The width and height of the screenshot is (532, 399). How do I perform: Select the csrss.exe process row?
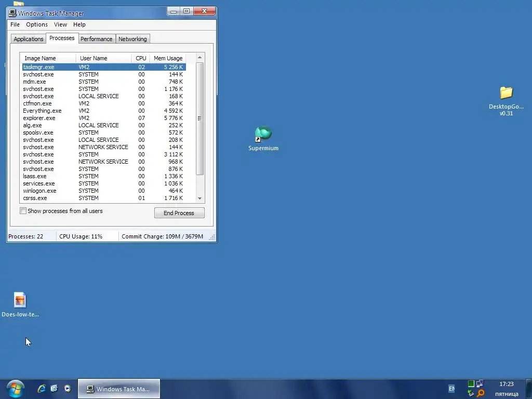(x=104, y=198)
